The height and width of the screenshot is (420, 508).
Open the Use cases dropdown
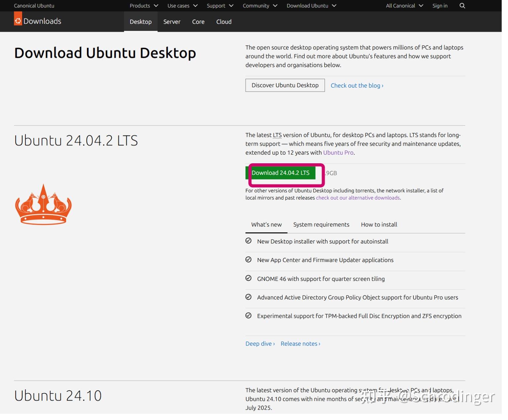pos(182,6)
